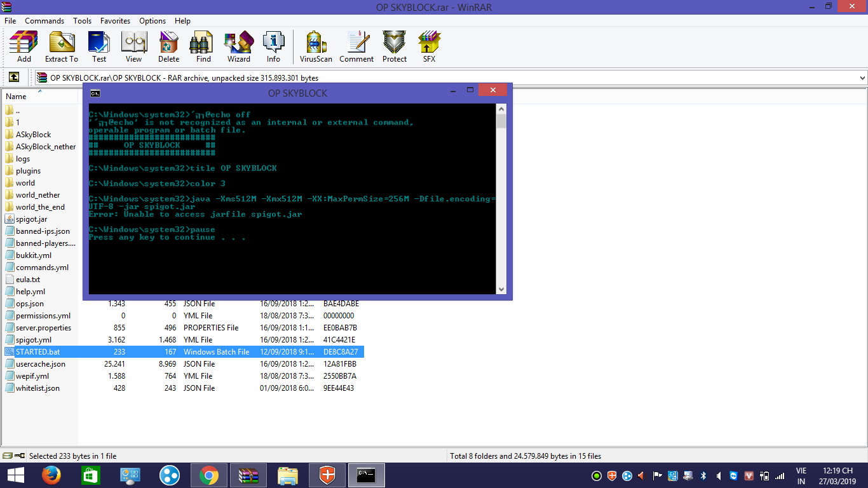Select spigot.jar in the file list

point(31,219)
